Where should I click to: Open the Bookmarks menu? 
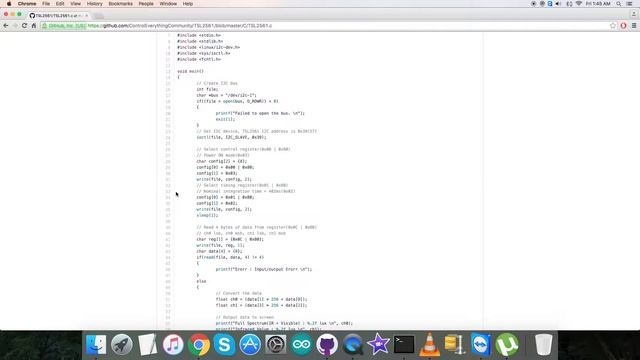(120, 4)
